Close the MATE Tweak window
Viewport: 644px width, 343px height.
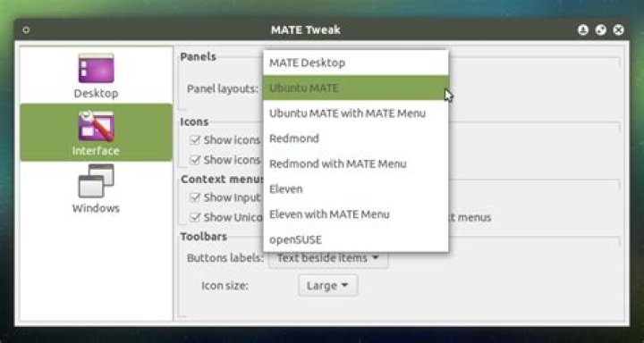(x=618, y=30)
